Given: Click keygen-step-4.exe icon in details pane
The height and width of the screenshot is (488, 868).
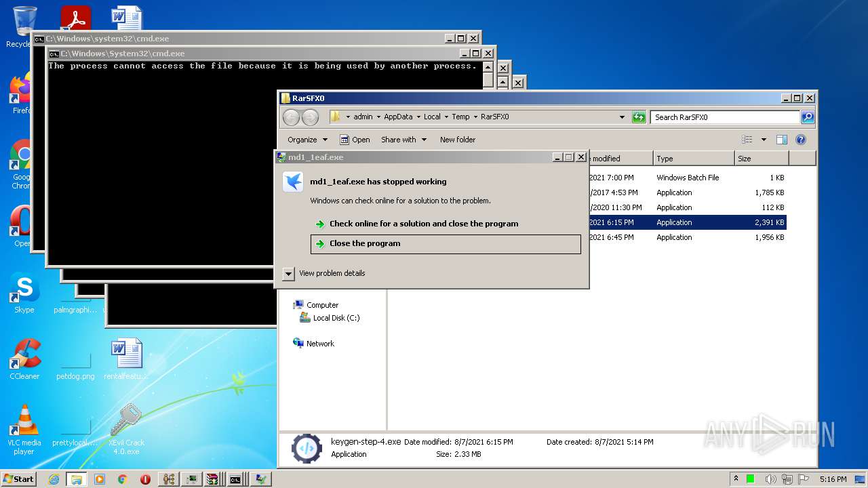Looking at the screenshot, I should pyautogui.click(x=307, y=448).
